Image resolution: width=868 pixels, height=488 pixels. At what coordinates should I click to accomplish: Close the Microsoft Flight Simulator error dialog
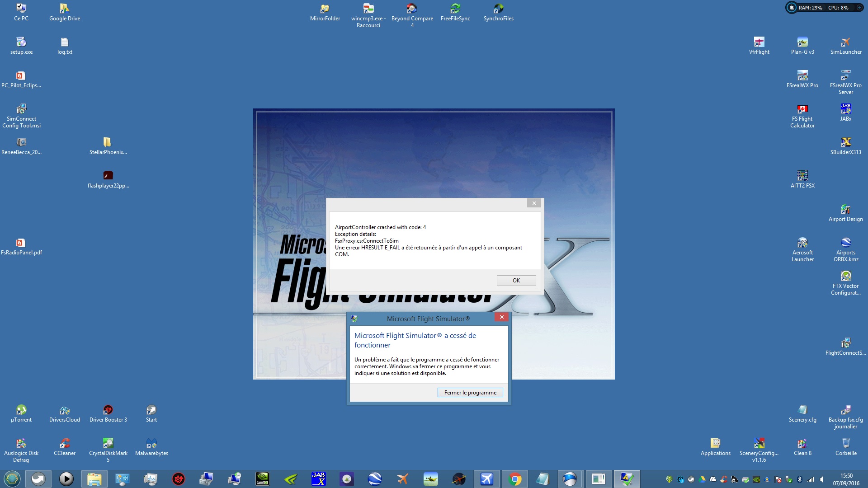[501, 317]
